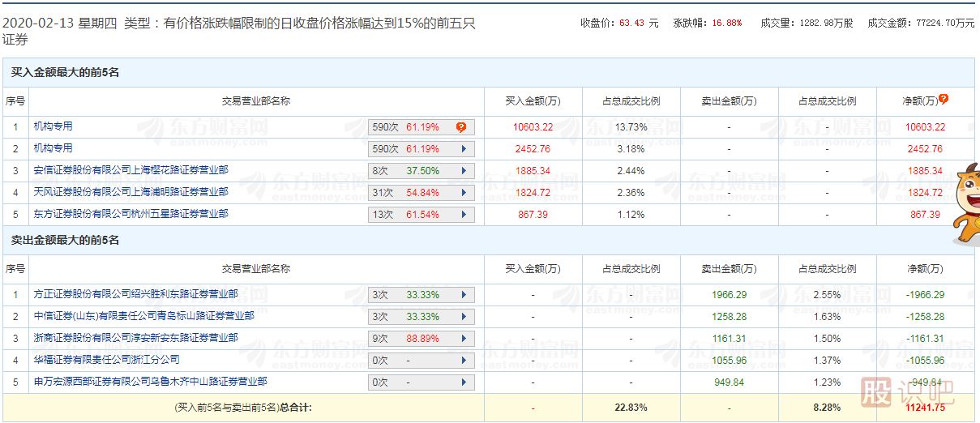Click arrow icon in 中信证券(山东) row
The width and height of the screenshot is (980, 423).
coord(464,317)
